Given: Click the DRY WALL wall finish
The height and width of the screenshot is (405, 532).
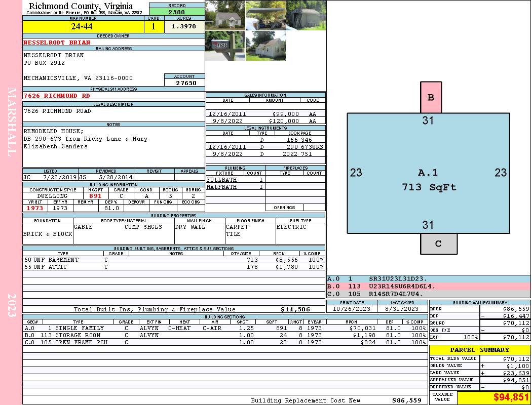Looking at the screenshot, I should pos(190,227).
